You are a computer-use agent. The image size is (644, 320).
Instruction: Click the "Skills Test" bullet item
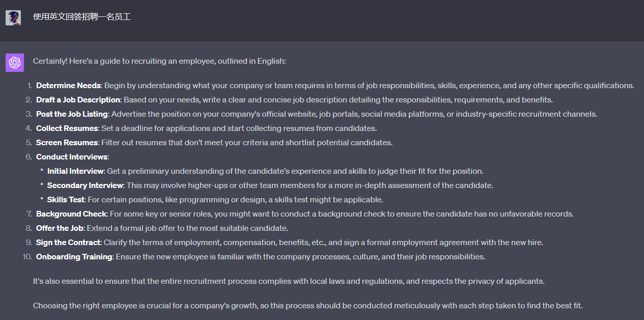tap(66, 200)
